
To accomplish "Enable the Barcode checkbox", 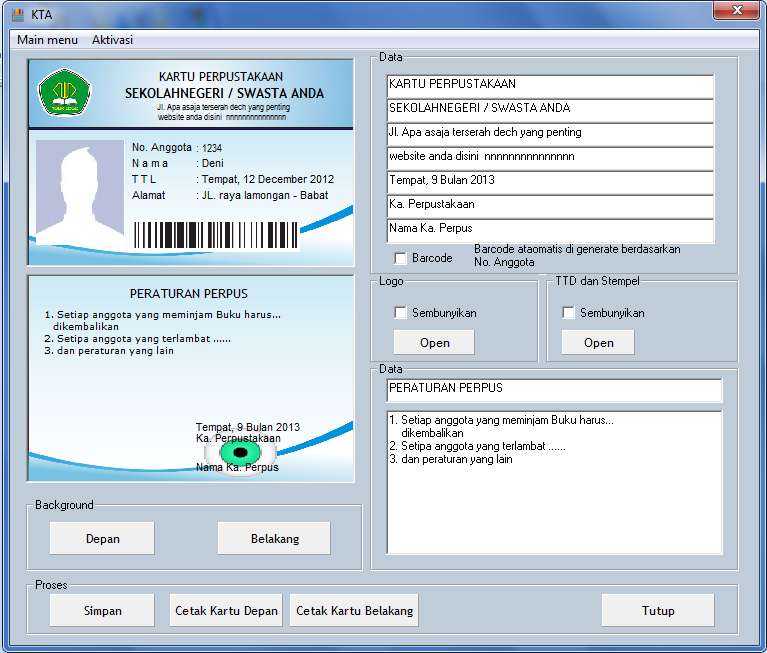I will 400,258.
